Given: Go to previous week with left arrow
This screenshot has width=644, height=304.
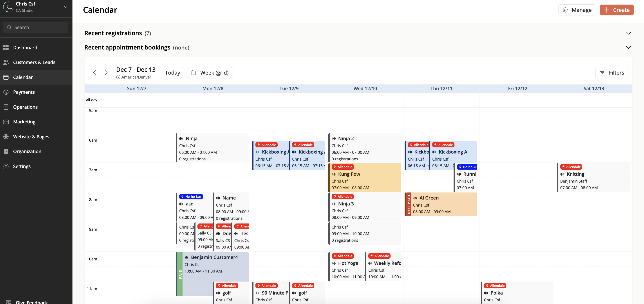Looking at the screenshot, I should coord(94,73).
